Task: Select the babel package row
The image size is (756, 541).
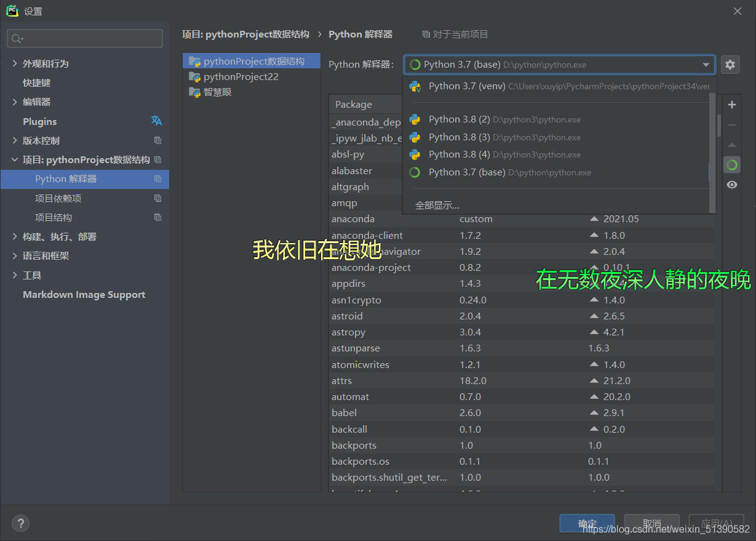Action: [x=522, y=413]
